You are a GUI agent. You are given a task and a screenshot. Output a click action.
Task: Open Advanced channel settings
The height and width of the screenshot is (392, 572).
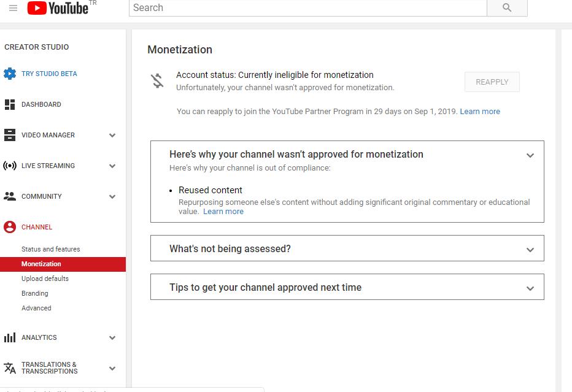tap(36, 308)
